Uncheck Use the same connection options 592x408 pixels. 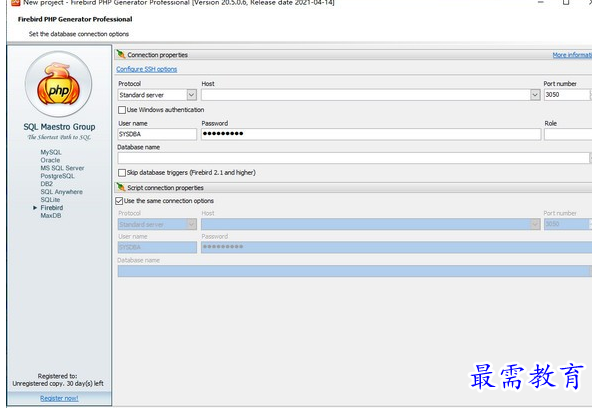tap(119, 201)
